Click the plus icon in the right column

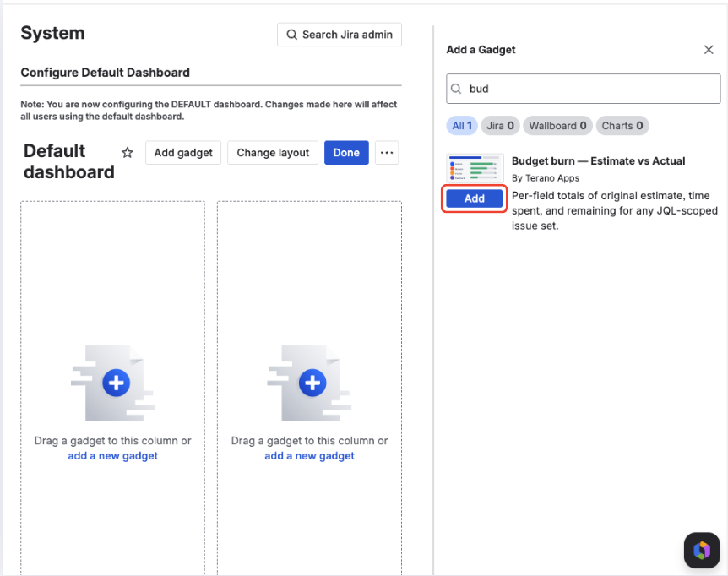[x=312, y=383]
